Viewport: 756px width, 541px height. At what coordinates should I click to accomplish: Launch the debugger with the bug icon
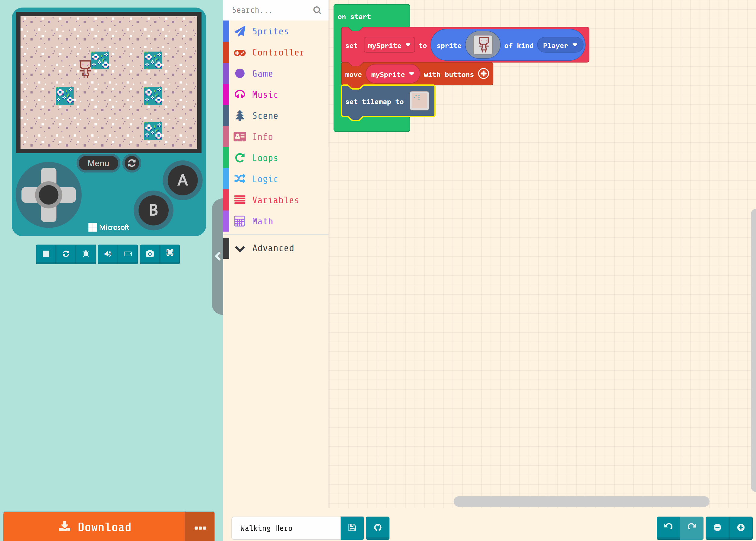pyautogui.click(x=86, y=254)
